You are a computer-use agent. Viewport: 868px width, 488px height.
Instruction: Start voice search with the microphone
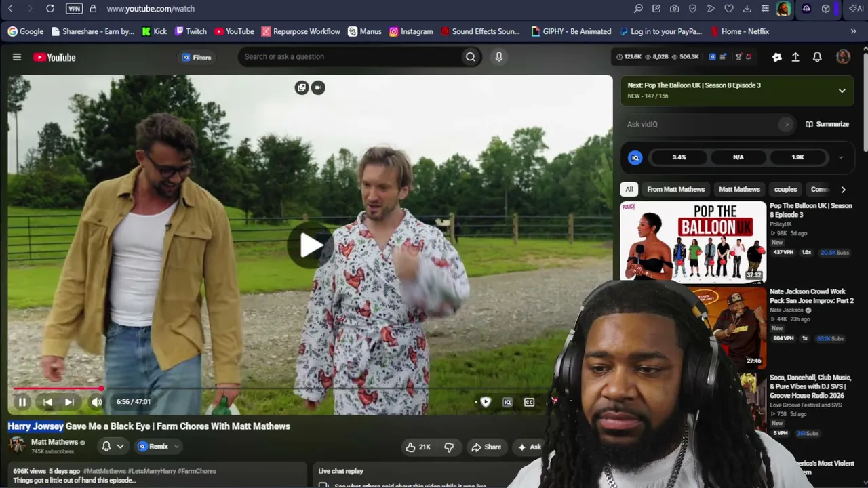499,57
